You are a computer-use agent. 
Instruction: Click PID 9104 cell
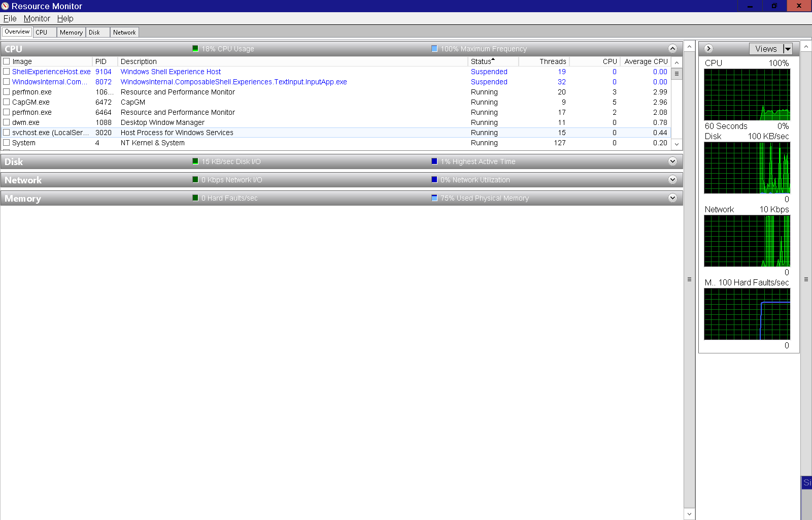[x=104, y=72]
